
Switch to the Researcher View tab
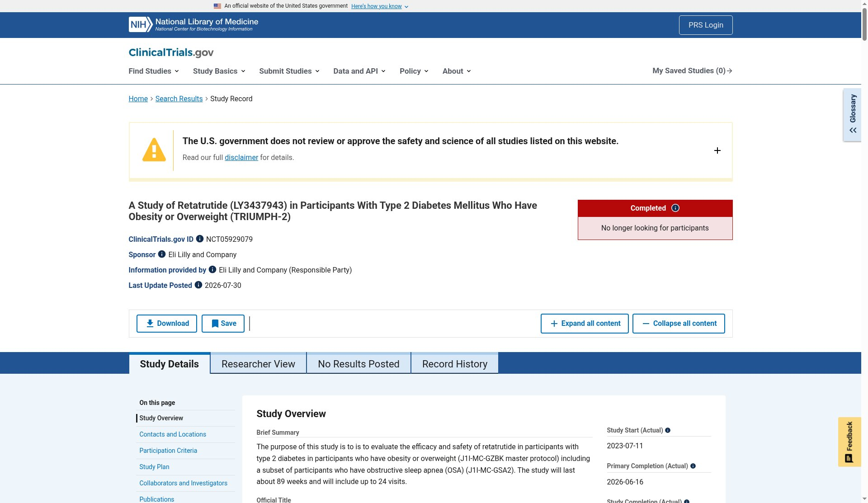click(x=258, y=364)
